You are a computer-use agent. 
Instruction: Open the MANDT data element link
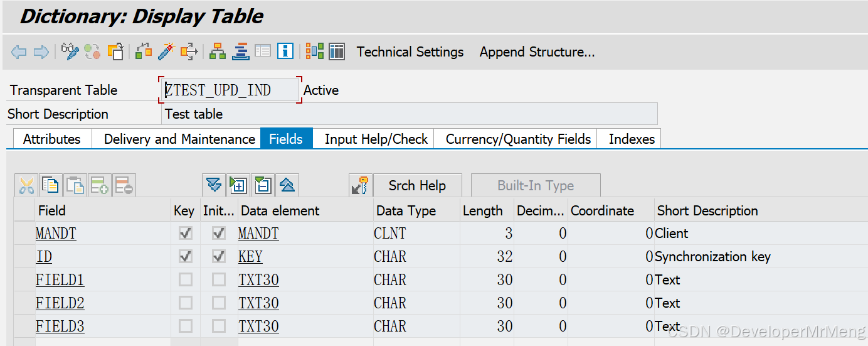pos(258,234)
